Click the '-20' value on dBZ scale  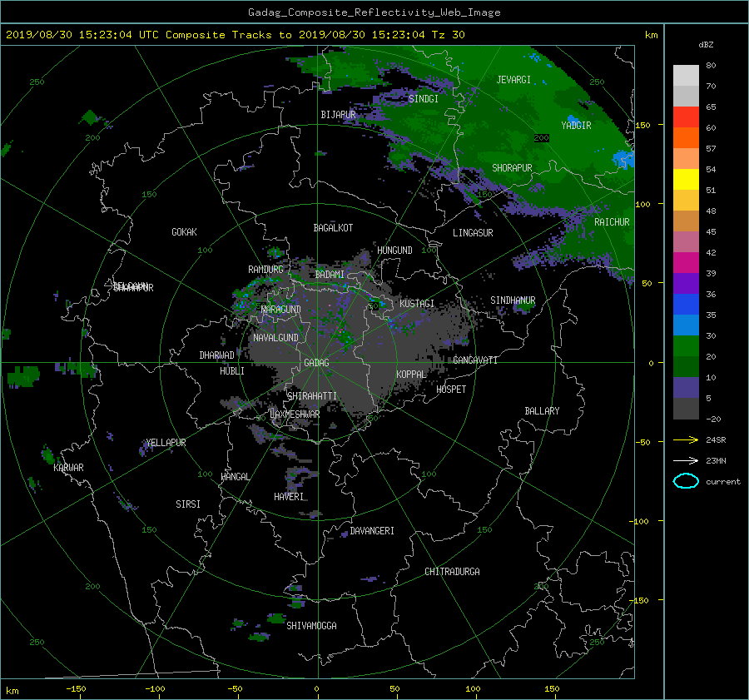713,419
